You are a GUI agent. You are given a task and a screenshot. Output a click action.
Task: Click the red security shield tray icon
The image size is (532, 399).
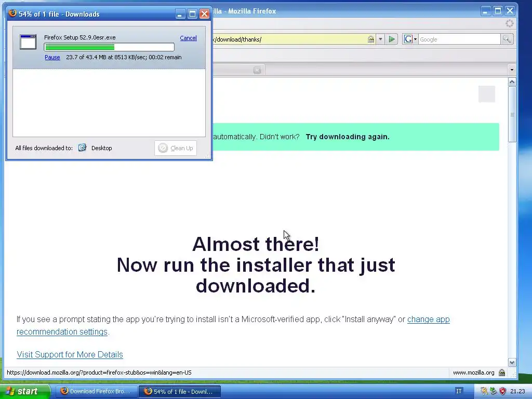[502, 391]
